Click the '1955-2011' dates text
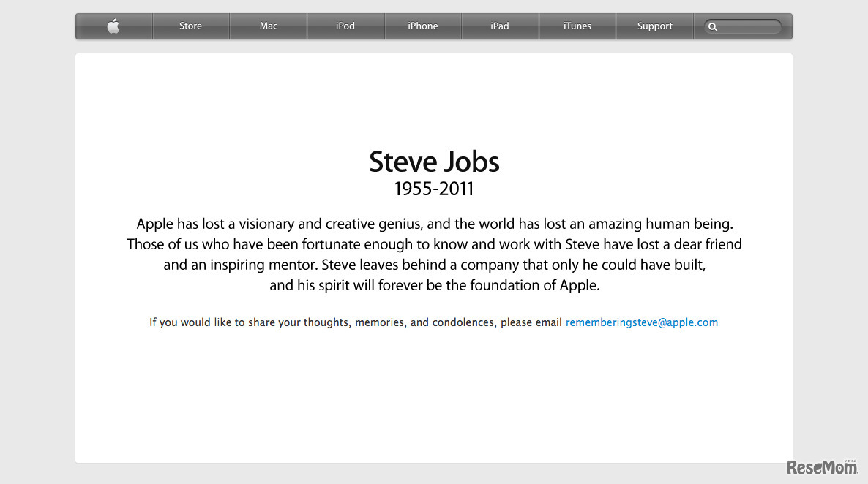 click(434, 189)
